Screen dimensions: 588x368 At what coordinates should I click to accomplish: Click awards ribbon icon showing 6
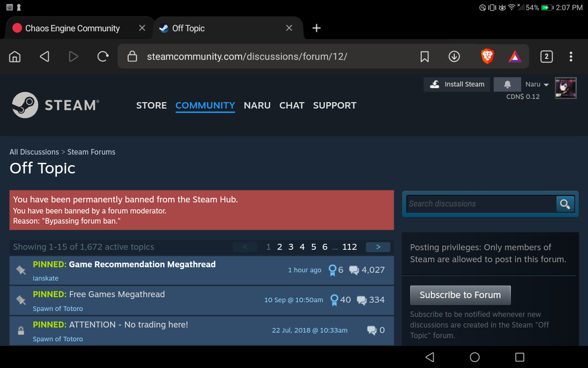[333, 270]
